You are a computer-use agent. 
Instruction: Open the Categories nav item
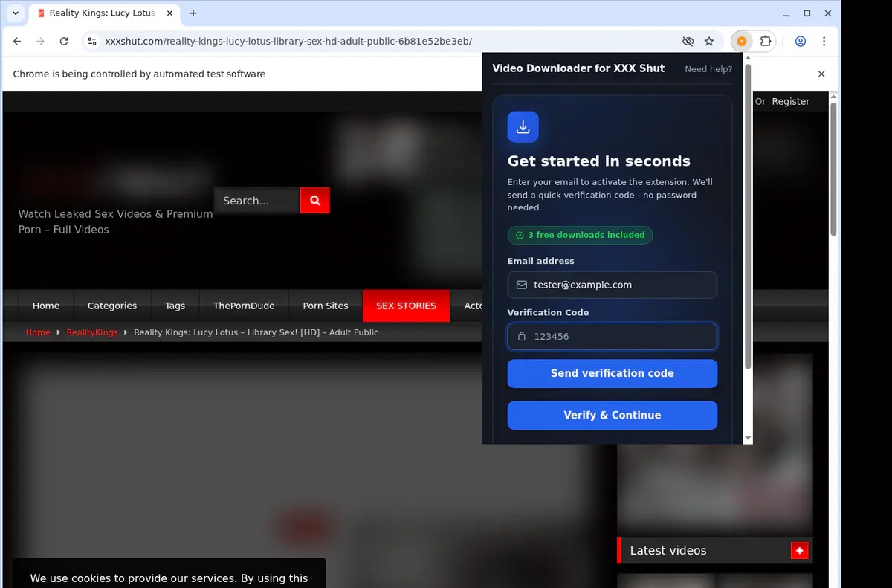(112, 306)
